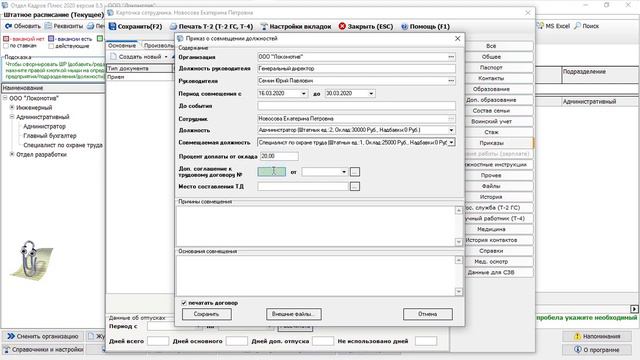Screen dimensions: 640x360
Task: Toggle the действующие checkbox
Action: tap(51, 46)
